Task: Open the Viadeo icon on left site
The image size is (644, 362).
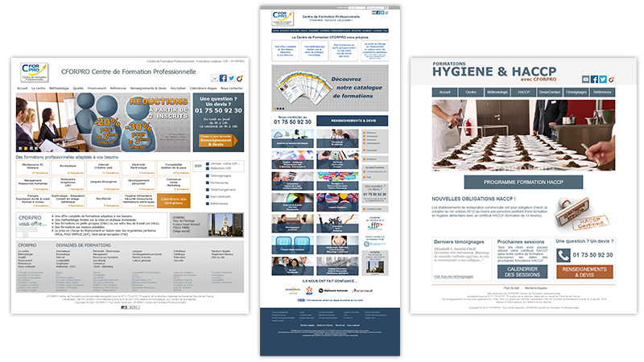Action: [239, 78]
